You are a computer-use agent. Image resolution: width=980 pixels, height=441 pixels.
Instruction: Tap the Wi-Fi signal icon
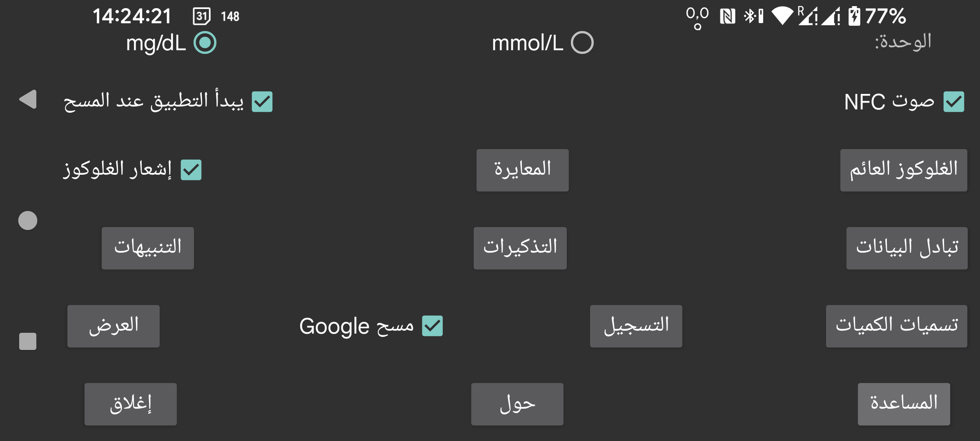[x=782, y=16]
